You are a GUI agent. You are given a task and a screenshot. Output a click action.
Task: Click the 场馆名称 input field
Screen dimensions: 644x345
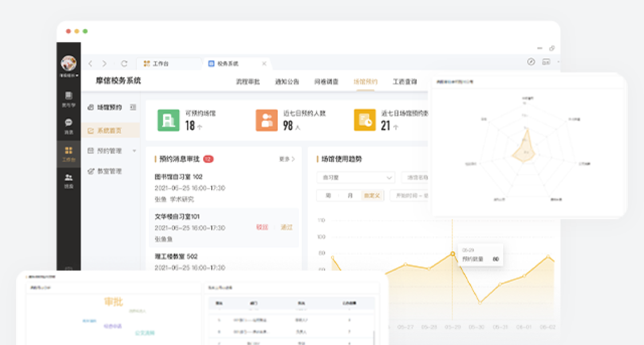coord(415,177)
